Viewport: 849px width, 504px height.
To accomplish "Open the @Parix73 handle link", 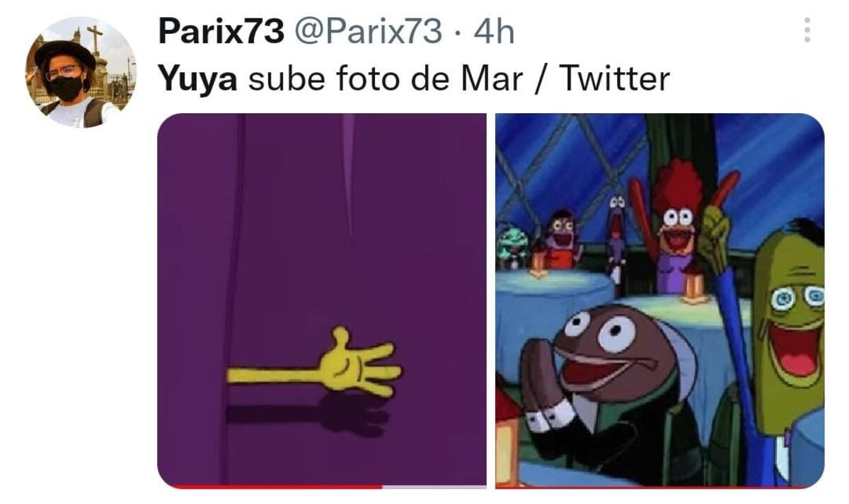I will pyautogui.click(x=369, y=32).
